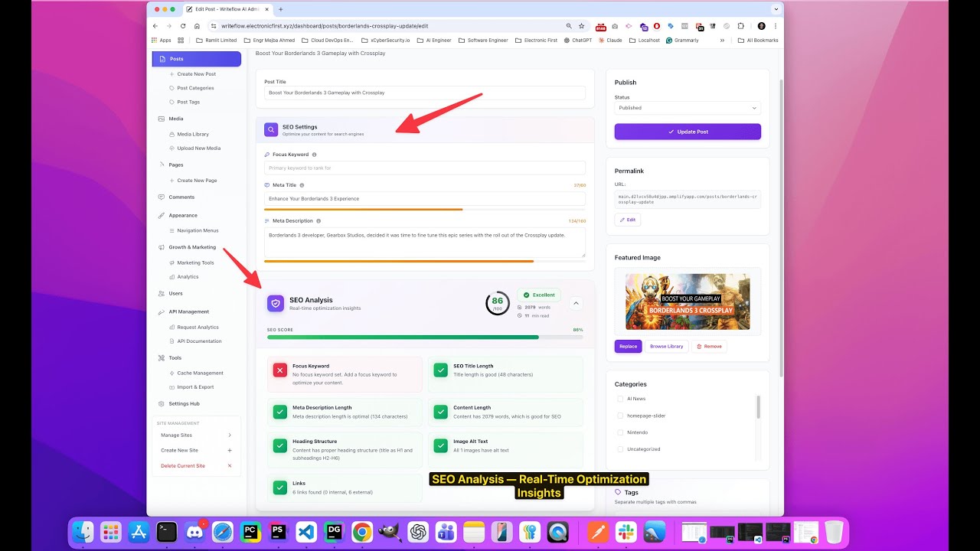Bookmark this page with the star icon

(x=582, y=26)
